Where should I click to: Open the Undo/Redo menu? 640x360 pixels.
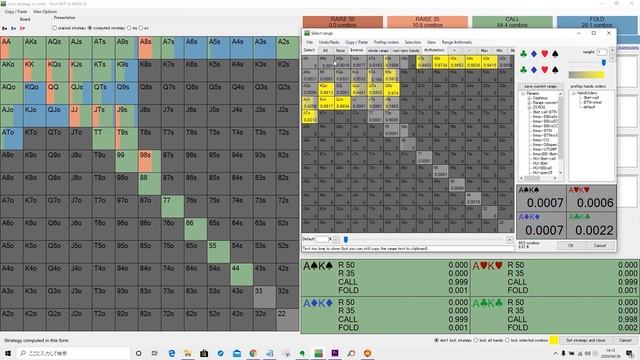pos(329,42)
